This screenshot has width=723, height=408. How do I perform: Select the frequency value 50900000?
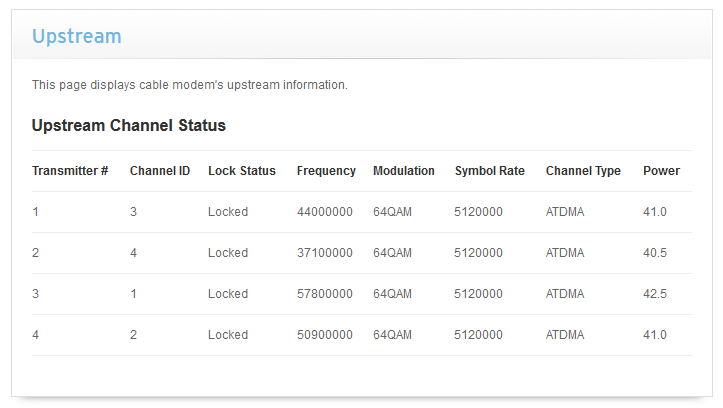coord(325,335)
